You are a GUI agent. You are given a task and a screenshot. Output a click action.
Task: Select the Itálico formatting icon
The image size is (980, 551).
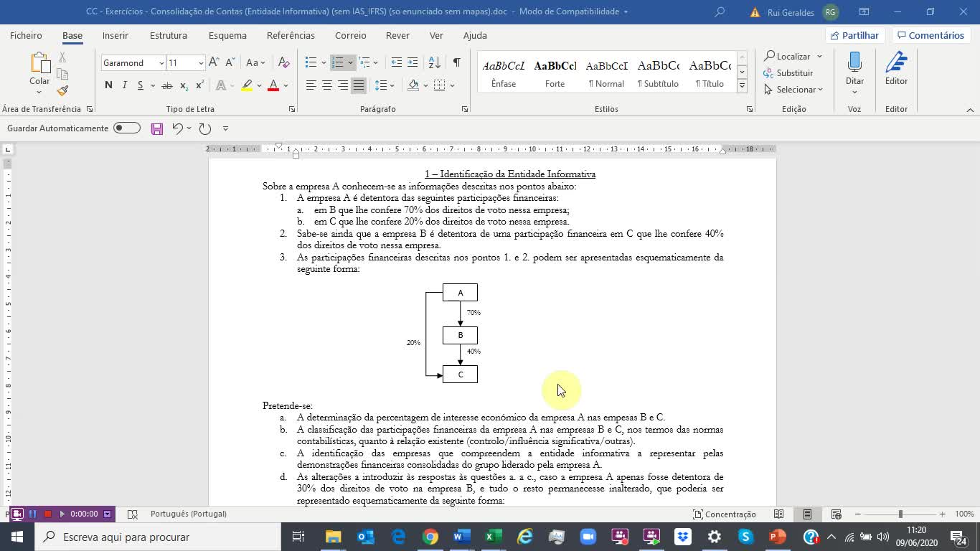[x=123, y=85]
